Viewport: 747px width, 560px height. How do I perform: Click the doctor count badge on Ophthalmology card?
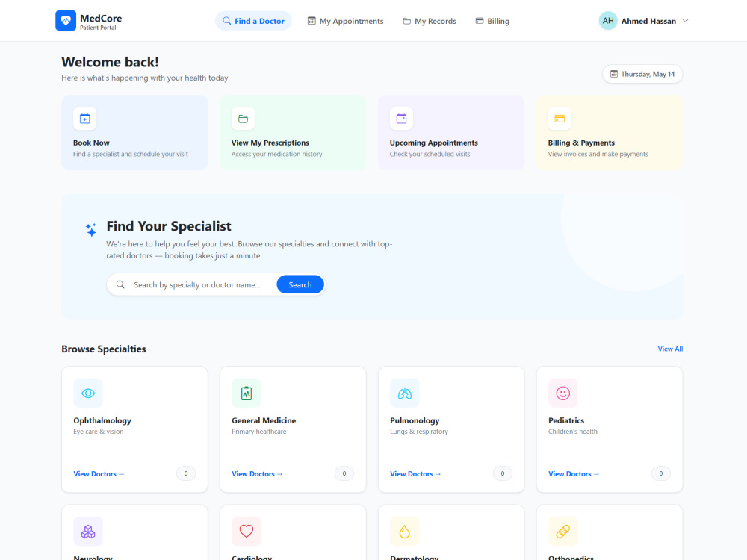tap(186, 473)
